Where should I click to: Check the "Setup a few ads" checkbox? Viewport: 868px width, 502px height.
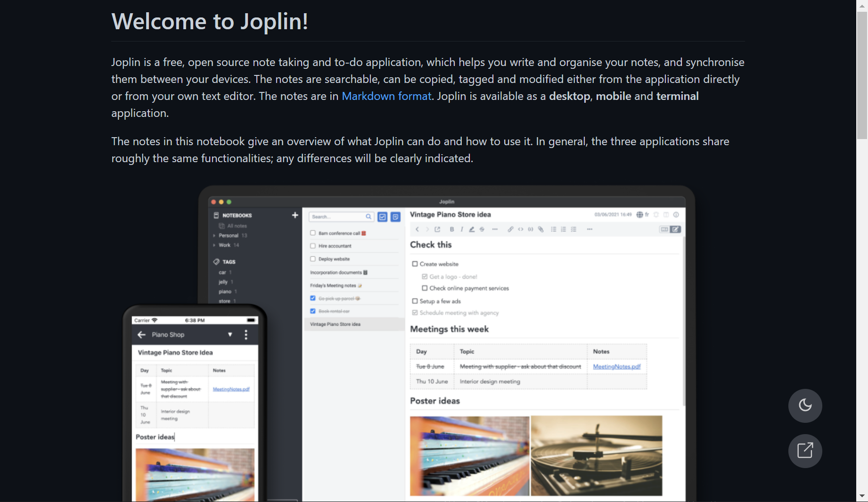(x=415, y=301)
